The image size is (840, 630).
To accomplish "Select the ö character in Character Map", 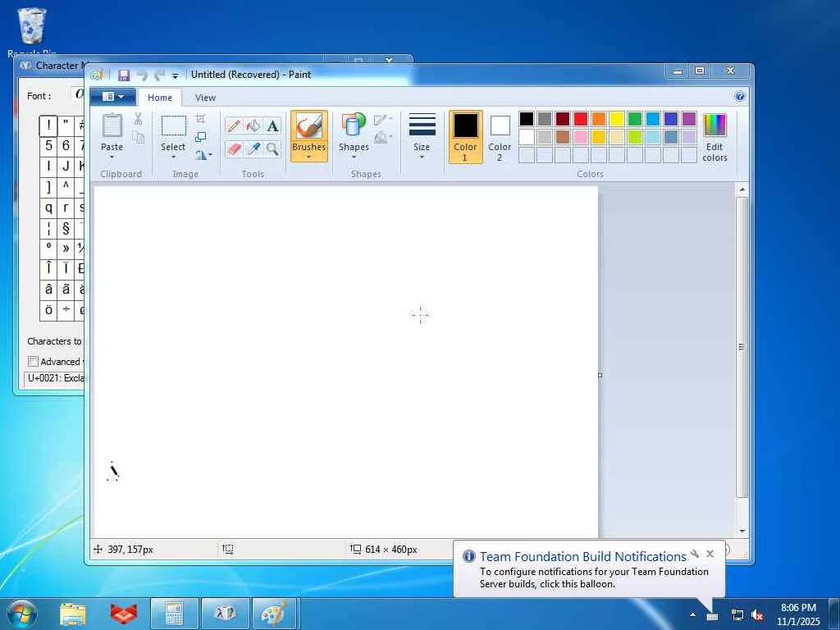I will pyautogui.click(x=48, y=310).
